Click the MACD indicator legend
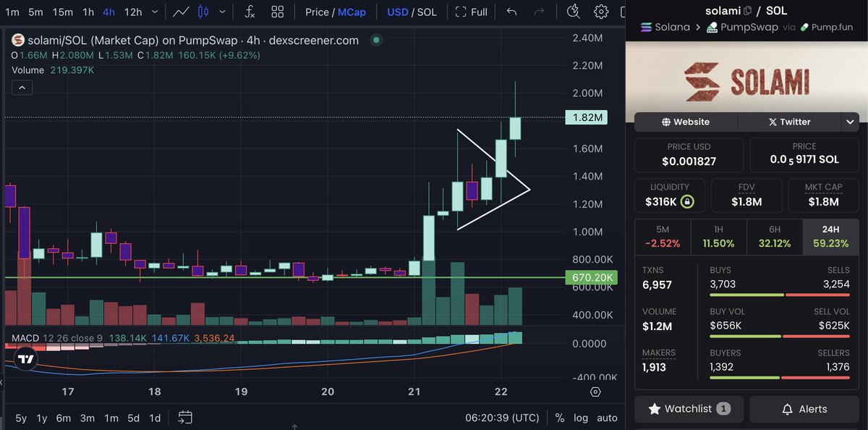Viewport: 868px width, 430px height. [x=123, y=338]
